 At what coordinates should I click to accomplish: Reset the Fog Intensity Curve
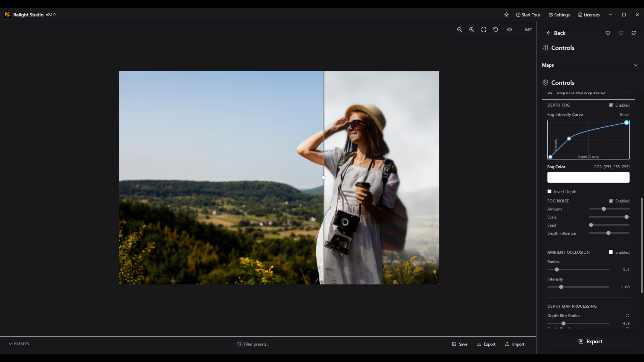[x=625, y=114]
